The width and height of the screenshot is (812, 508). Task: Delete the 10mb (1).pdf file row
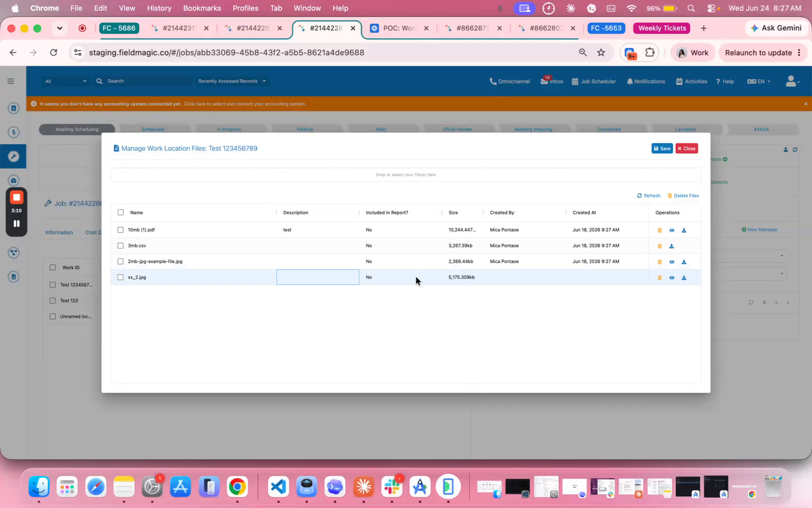(x=659, y=230)
